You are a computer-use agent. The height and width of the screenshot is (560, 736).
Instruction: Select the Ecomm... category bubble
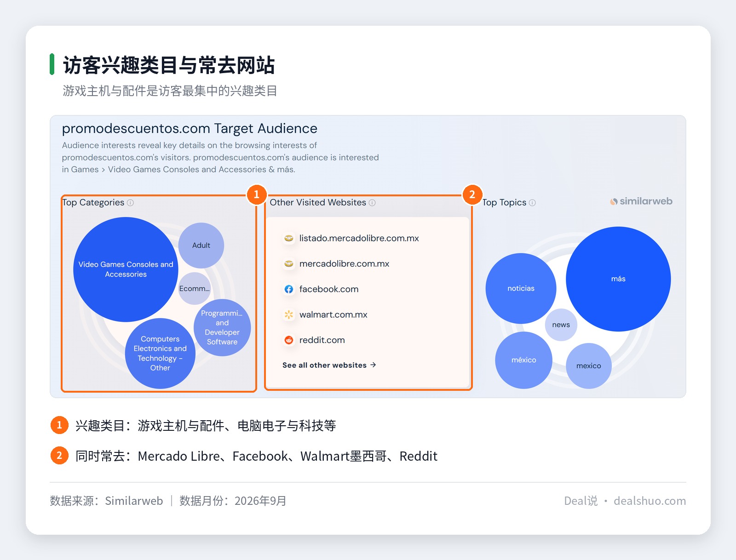click(195, 289)
